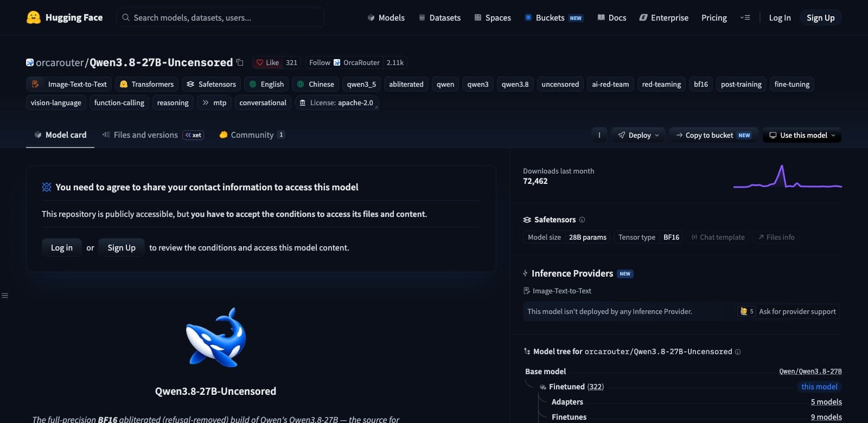
Task: Open Buckets in the navigation bar
Action: pos(553,17)
